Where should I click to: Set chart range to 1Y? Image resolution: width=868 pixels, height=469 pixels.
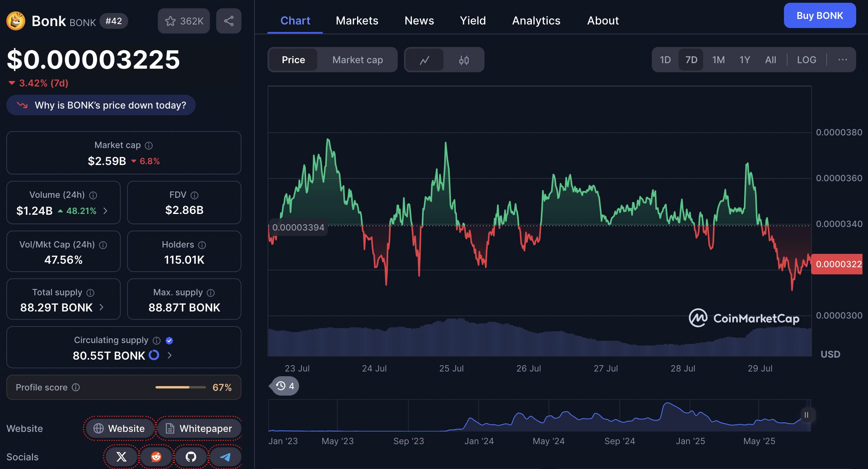click(745, 60)
